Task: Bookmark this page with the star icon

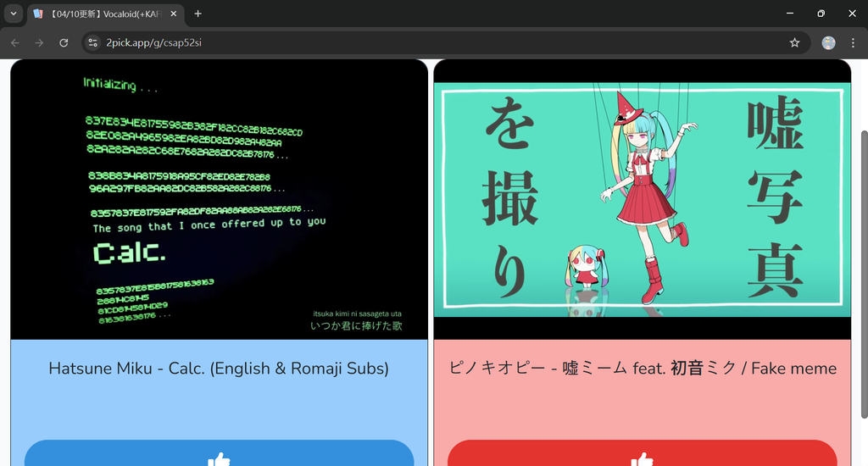Action: [794, 42]
